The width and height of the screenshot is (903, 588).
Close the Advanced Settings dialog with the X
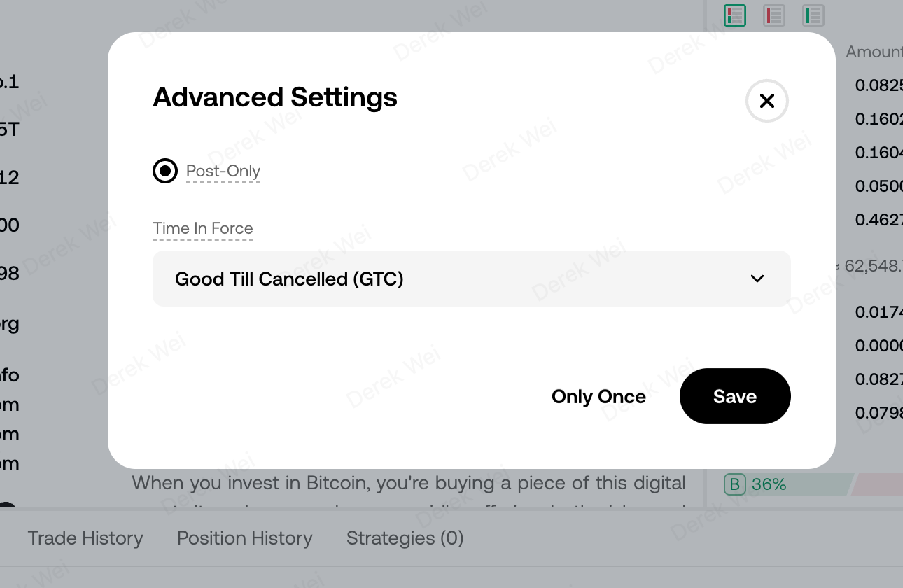(x=767, y=101)
